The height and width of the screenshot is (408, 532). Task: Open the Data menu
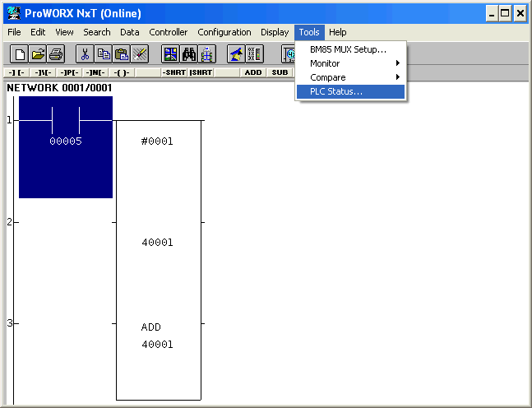(x=130, y=32)
